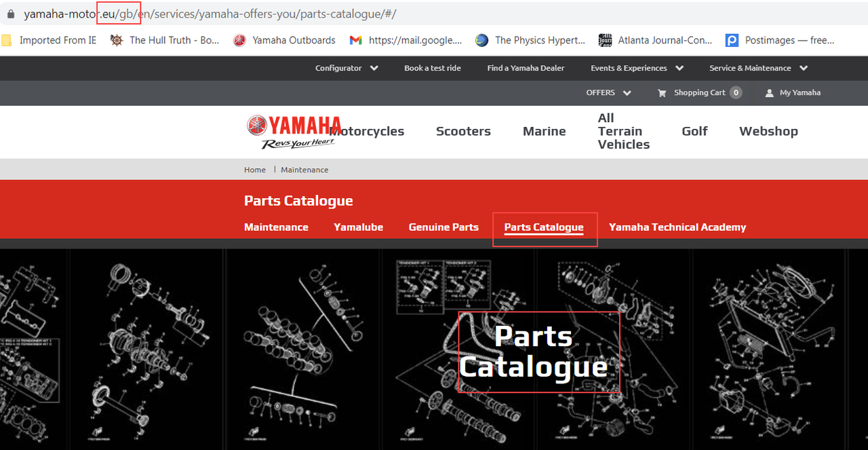
Task: Click the shopping cart icon
Action: 662,93
